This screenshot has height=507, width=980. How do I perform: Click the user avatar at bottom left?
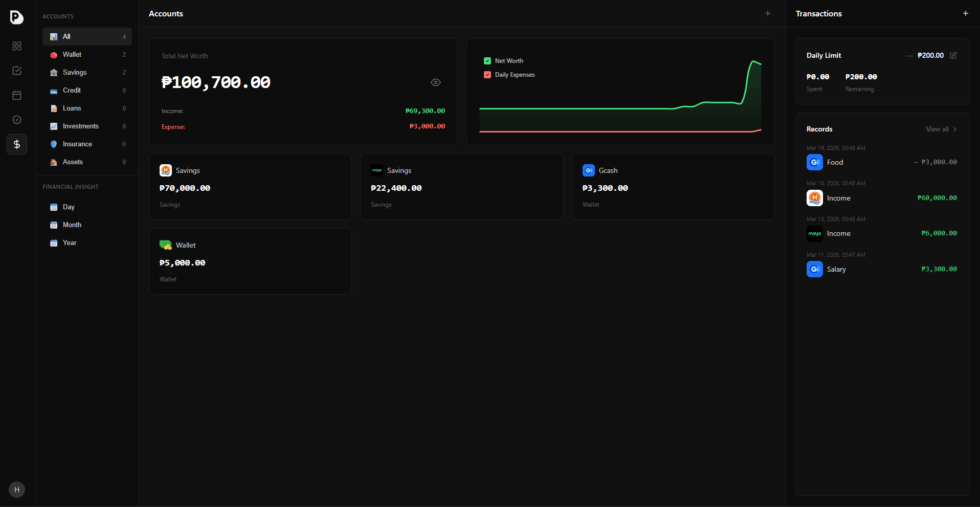[17, 489]
